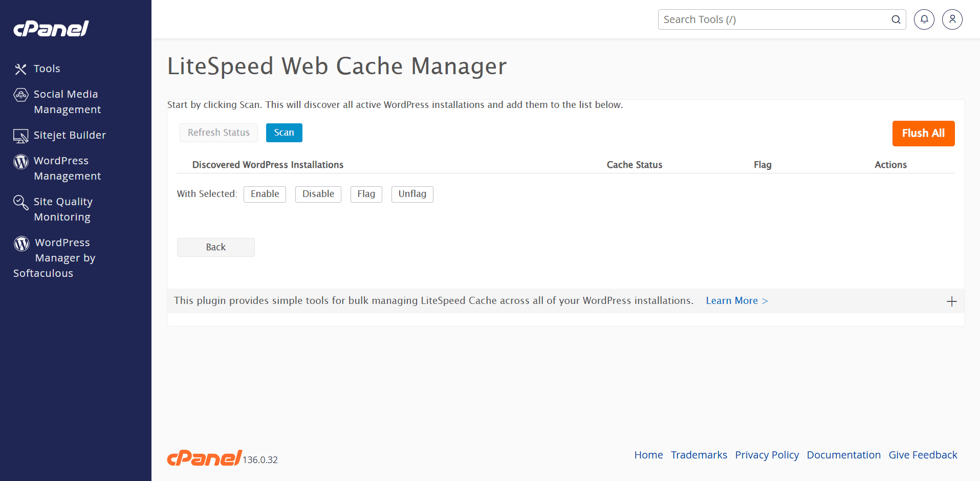
Task: Click the Sitejet Builder monitor icon
Action: [x=20, y=136]
